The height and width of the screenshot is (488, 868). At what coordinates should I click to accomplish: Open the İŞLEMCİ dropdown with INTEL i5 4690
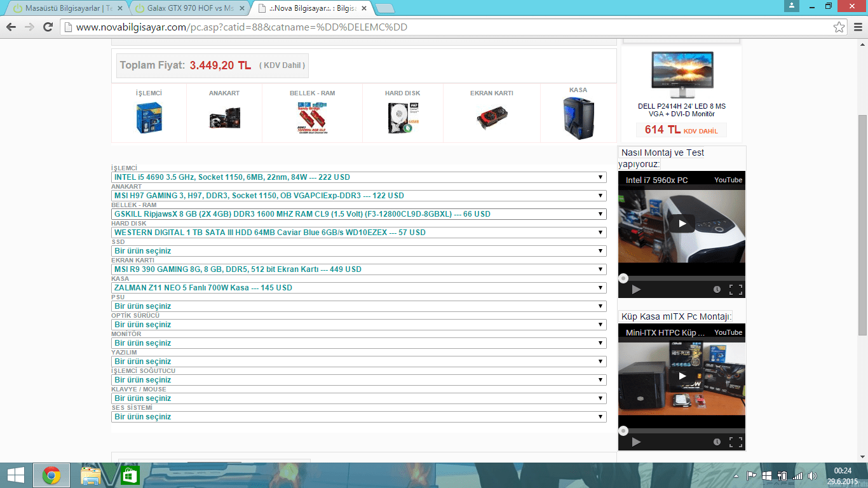(359, 177)
